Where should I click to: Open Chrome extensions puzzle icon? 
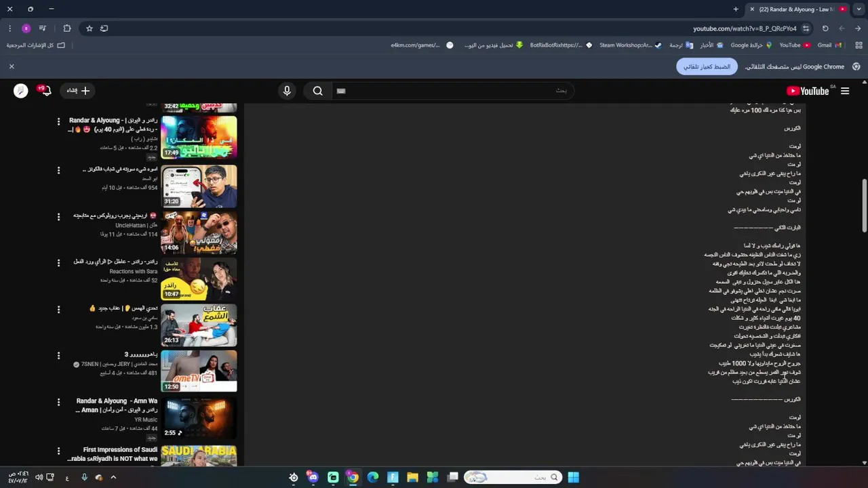click(67, 28)
